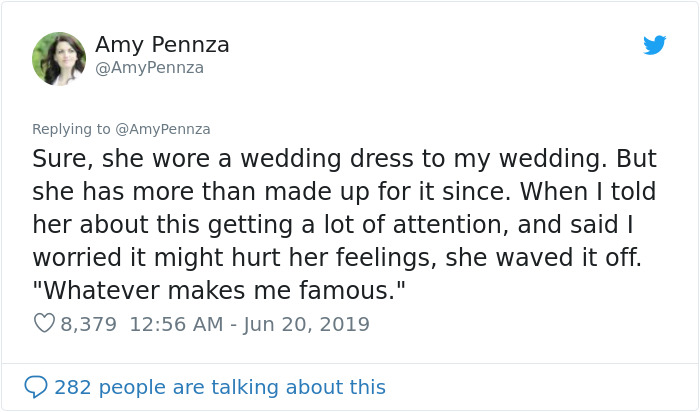The image size is (700, 412).
Task: Click the Twitter bird logo
Action: (x=654, y=45)
